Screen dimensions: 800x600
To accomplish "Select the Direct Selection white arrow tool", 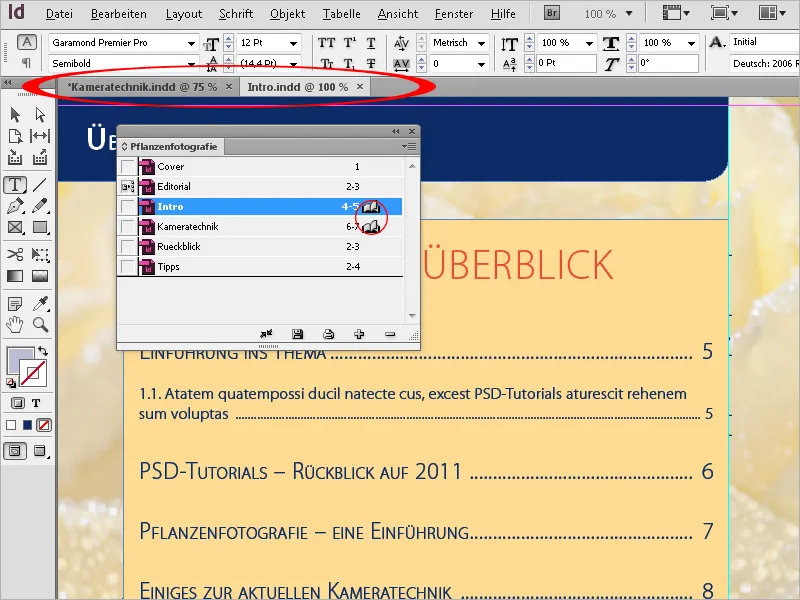I will 40,114.
